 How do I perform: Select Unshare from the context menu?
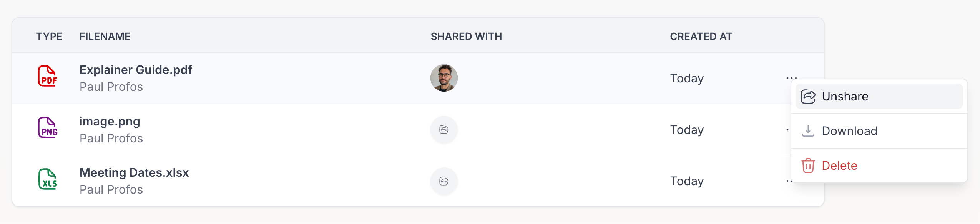tap(845, 96)
